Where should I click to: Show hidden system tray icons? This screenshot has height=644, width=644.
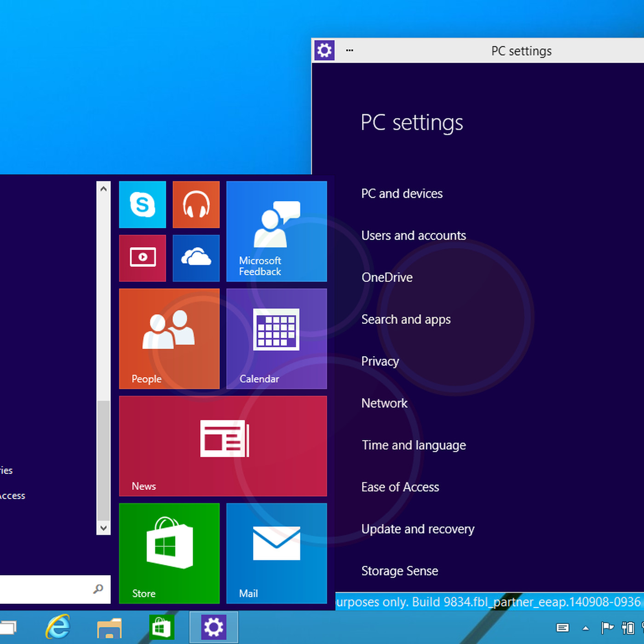click(x=586, y=628)
